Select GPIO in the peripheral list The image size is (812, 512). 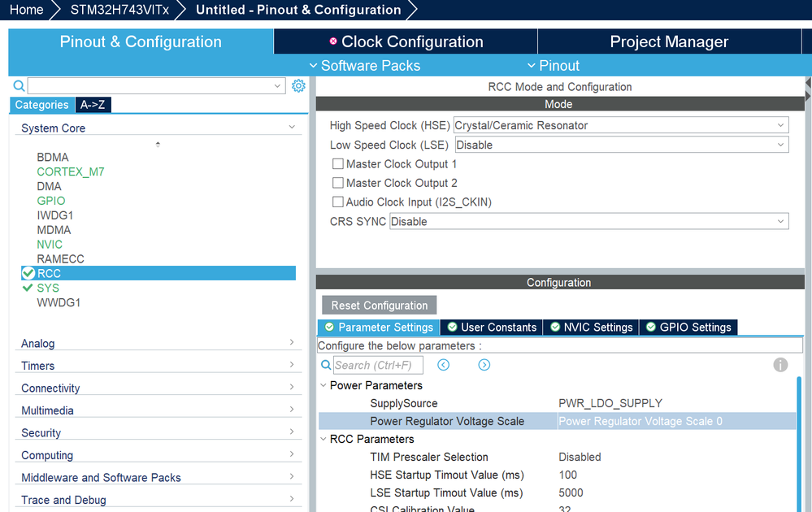click(51, 201)
